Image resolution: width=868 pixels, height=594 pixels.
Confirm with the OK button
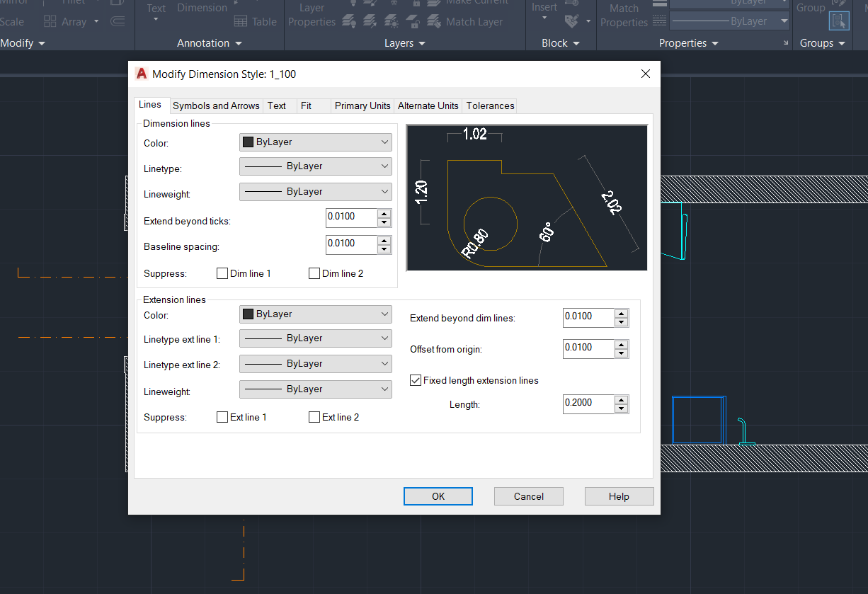tap(438, 496)
